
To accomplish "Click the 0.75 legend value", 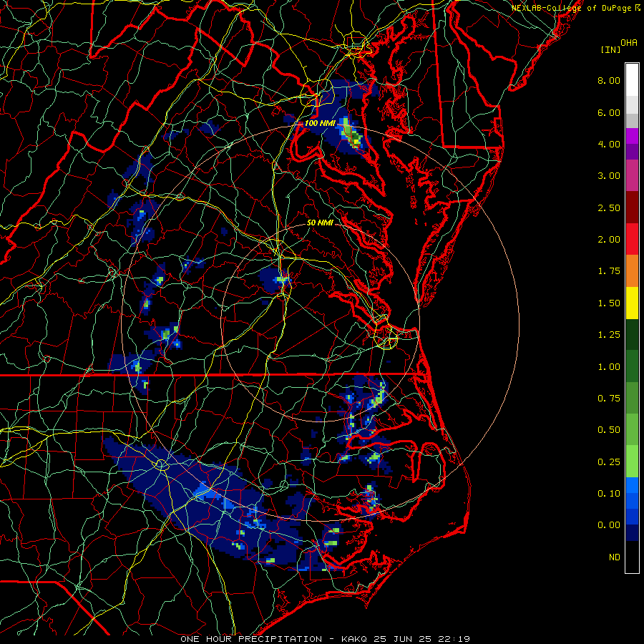I will point(609,399).
